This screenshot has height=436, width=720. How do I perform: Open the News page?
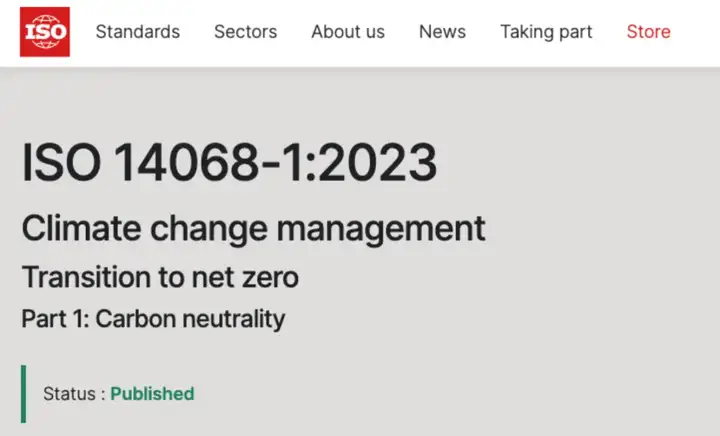[442, 32]
